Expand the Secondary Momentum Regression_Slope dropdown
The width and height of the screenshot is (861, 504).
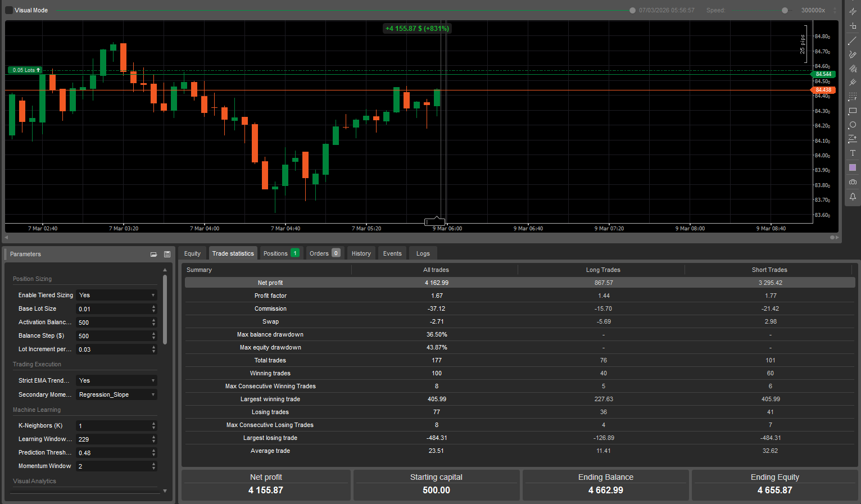[x=116, y=394]
